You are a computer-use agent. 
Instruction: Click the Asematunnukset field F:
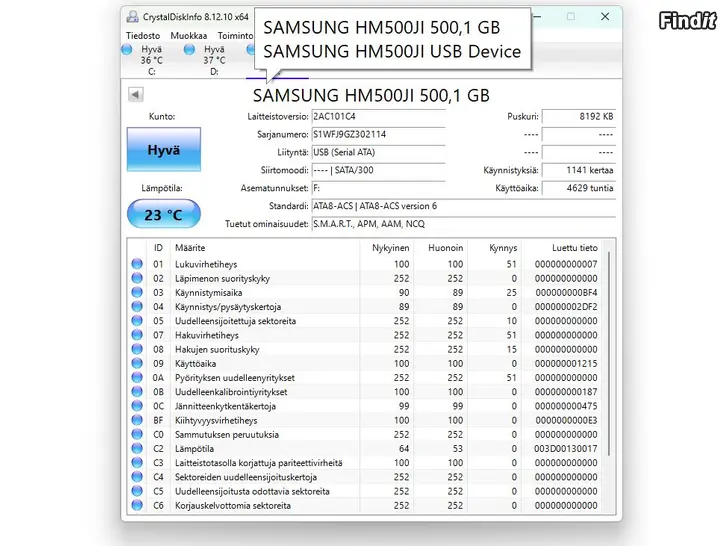[x=378, y=188]
